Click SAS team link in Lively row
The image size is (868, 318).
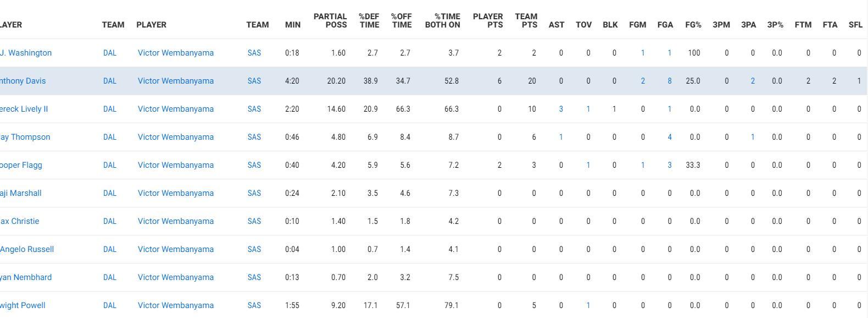(254, 109)
